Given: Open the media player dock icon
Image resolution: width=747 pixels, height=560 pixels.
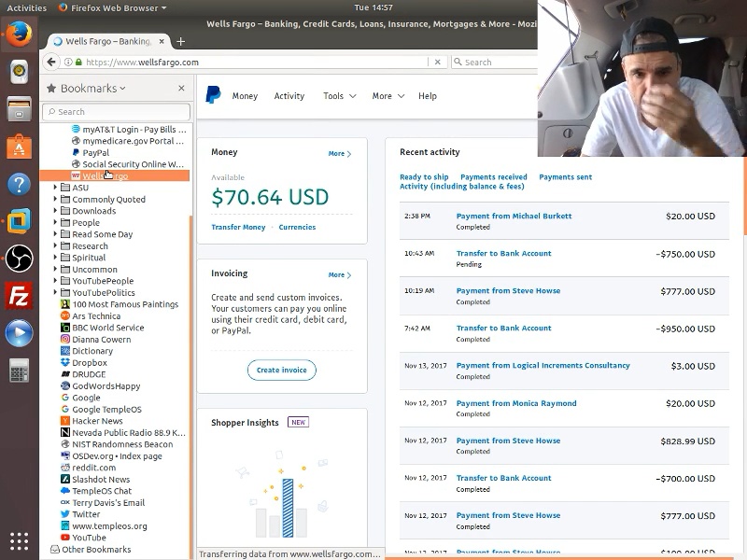Looking at the screenshot, I should click(x=19, y=333).
